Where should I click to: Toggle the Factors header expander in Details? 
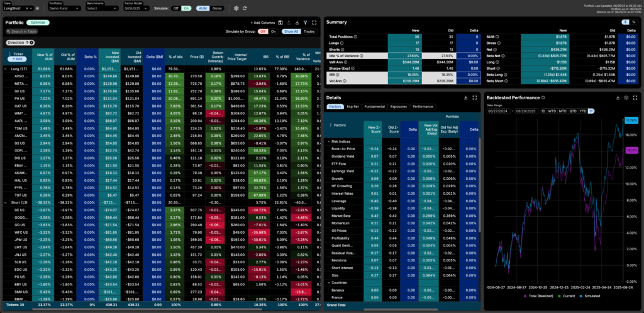pos(330,124)
